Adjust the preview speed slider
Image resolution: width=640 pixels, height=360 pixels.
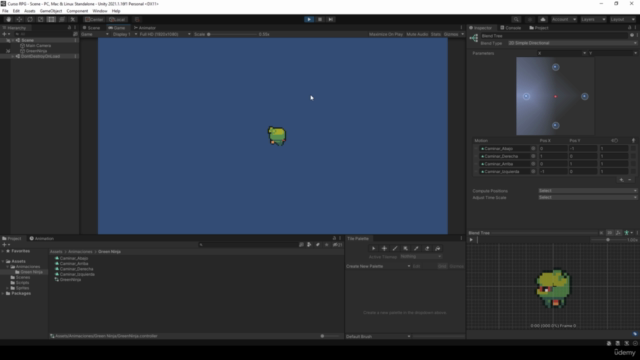608,240
